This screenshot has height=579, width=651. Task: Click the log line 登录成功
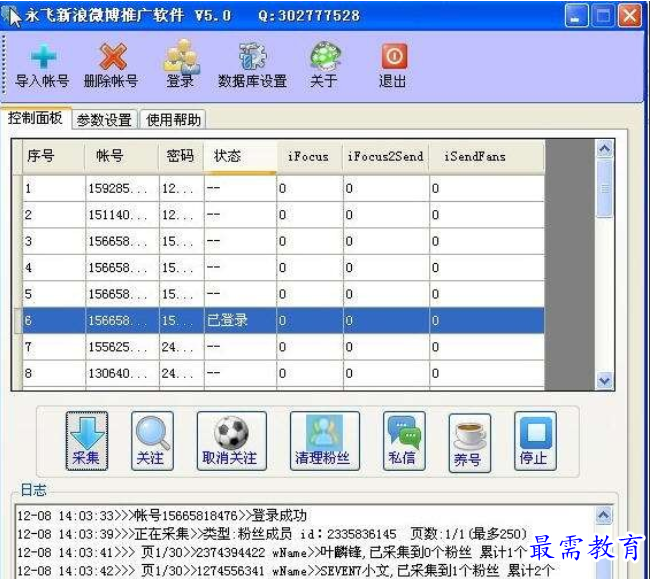click(162, 515)
